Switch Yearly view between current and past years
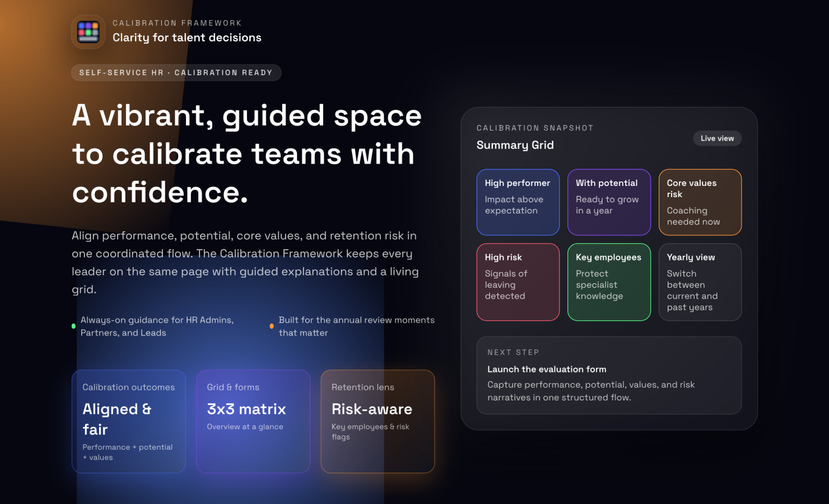The image size is (829, 504). (x=700, y=282)
